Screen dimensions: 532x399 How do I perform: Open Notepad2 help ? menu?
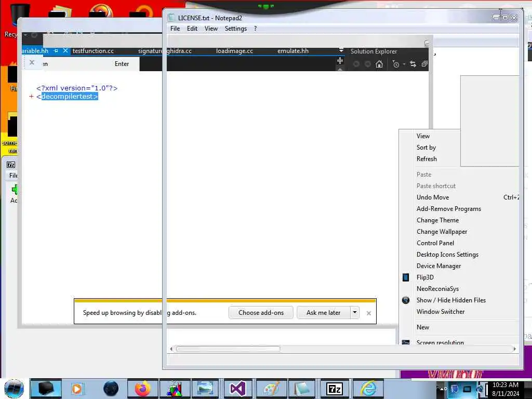pos(256,29)
